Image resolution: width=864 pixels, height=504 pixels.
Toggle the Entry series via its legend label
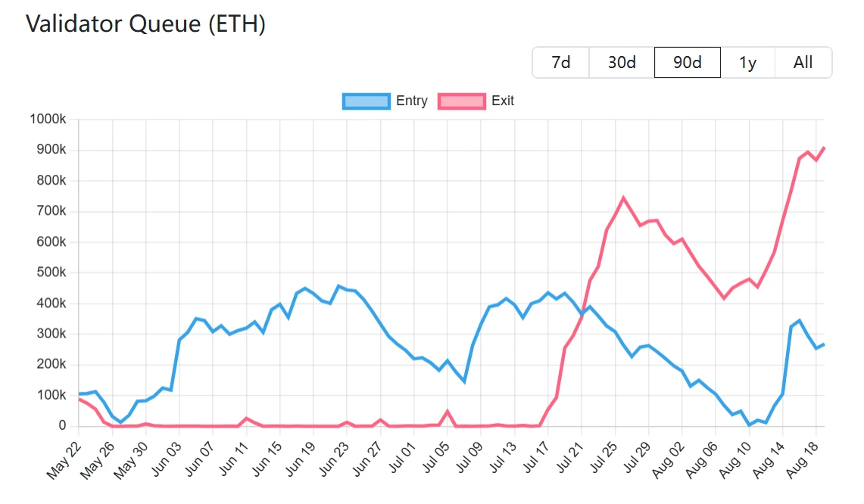(x=412, y=101)
